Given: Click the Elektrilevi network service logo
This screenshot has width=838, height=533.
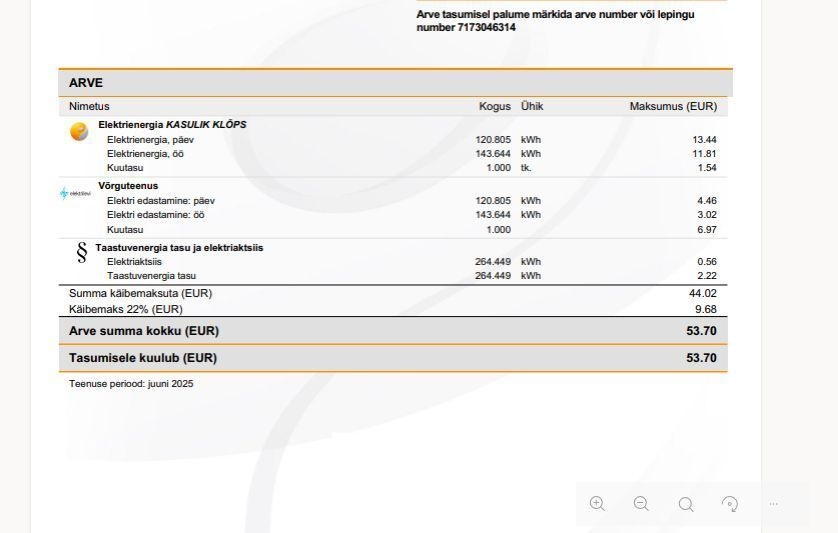Looking at the screenshot, I should tap(75, 193).
